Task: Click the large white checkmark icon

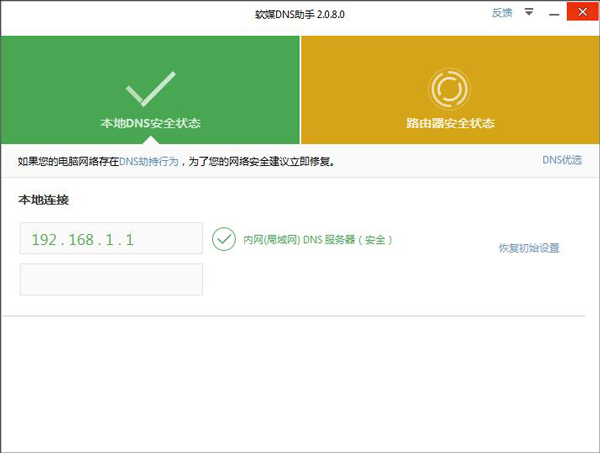Action: (x=150, y=89)
